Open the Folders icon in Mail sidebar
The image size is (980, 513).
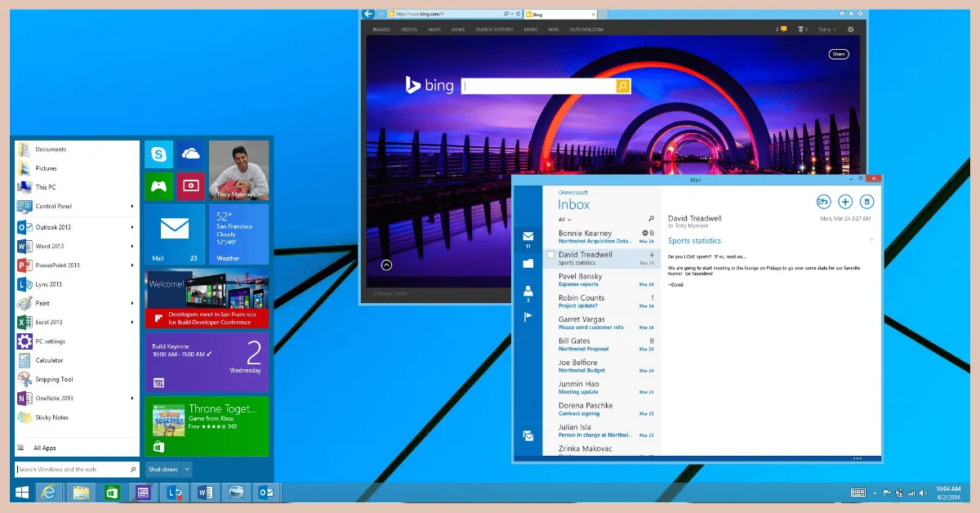click(528, 264)
